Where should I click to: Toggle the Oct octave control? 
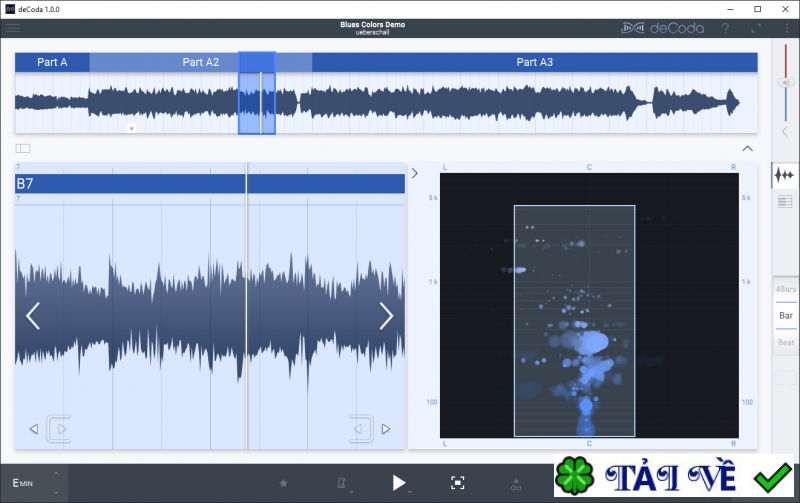point(516,483)
